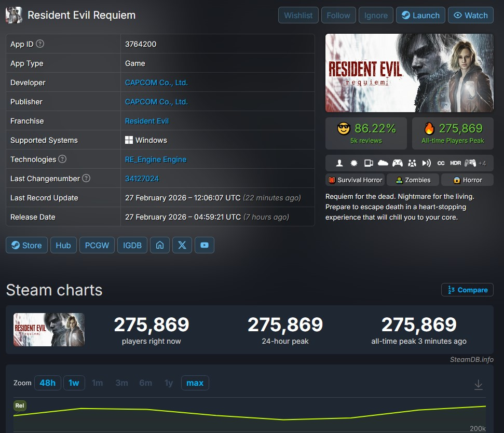Set chart zoom to 1m

tap(98, 383)
